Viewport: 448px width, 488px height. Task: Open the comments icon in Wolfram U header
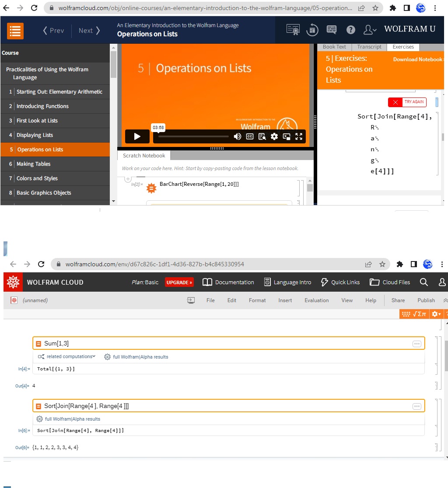pos(332,30)
